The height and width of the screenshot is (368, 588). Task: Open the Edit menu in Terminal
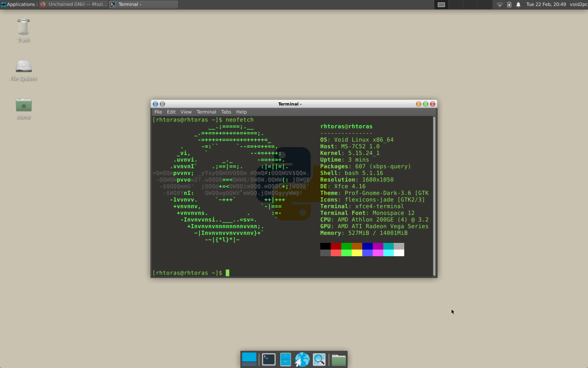(x=171, y=112)
